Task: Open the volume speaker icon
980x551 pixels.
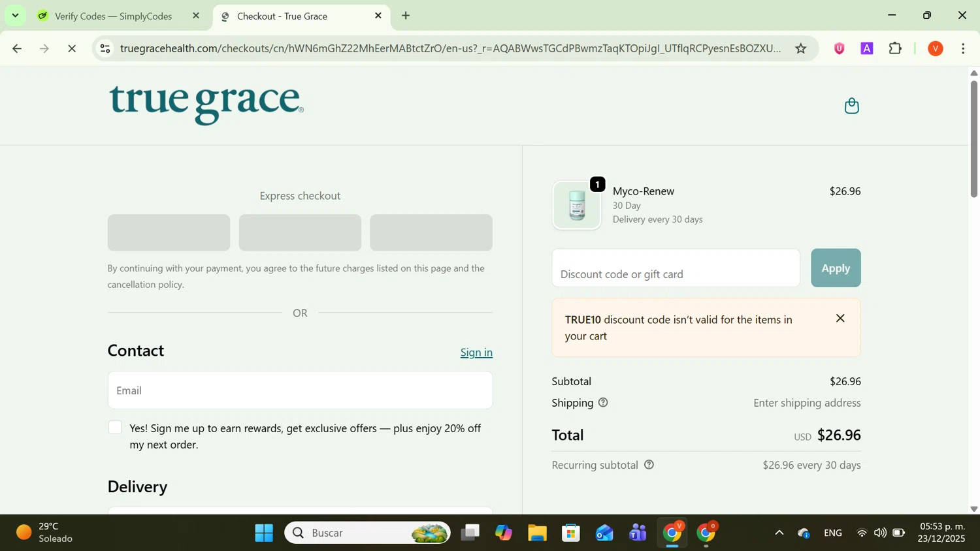Action: pos(880,533)
